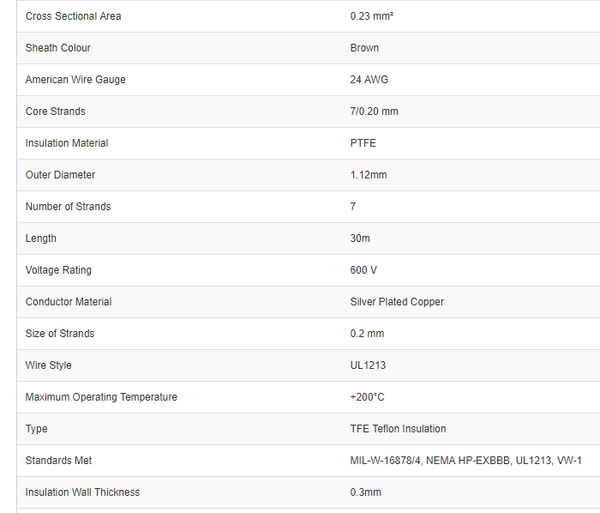This screenshot has height=513, width=600.
Task: Select the UL1213 wire style value
Action: (x=365, y=366)
